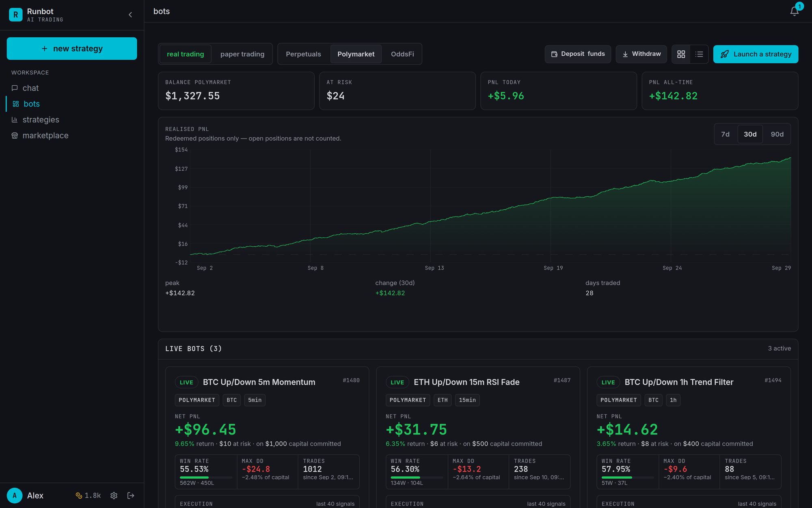Open BTC Up/Down 5m Momentum bot
This screenshot has height=508, width=812.
click(x=259, y=382)
